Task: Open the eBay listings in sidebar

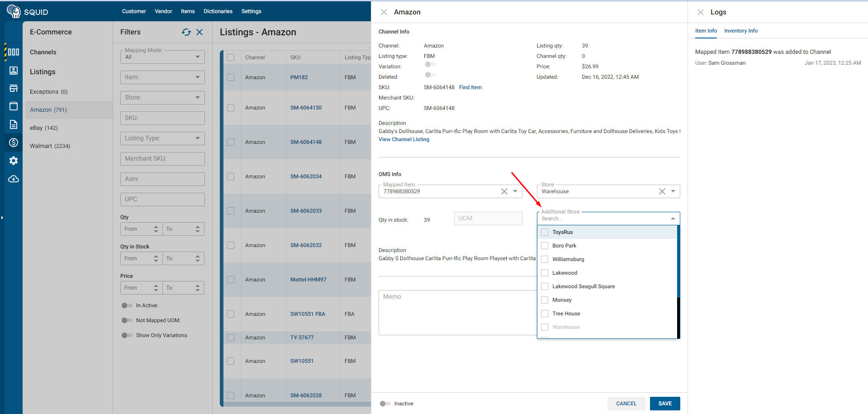Action: [43, 128]
